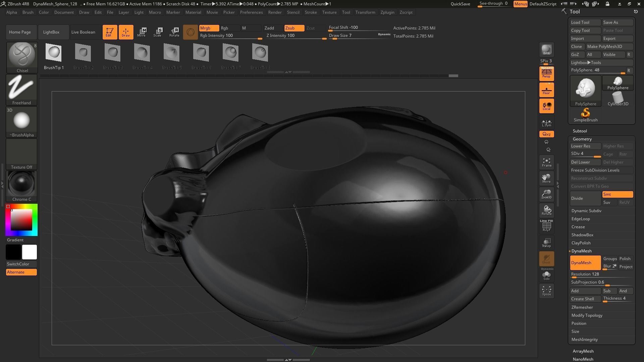This screenshot has width=644, height=362.
Task: Toggle Local symmetry rotation mode
Action: coord(546,106)
